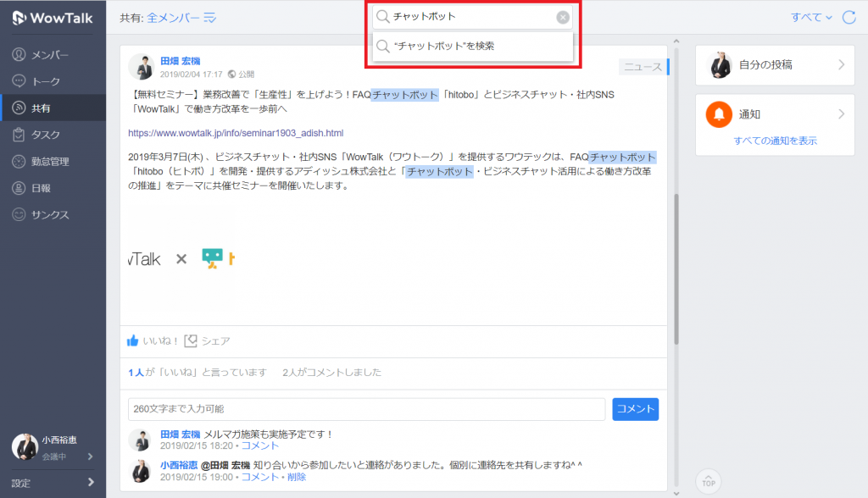Show the 1人 who liked the post

coord(136,373)
